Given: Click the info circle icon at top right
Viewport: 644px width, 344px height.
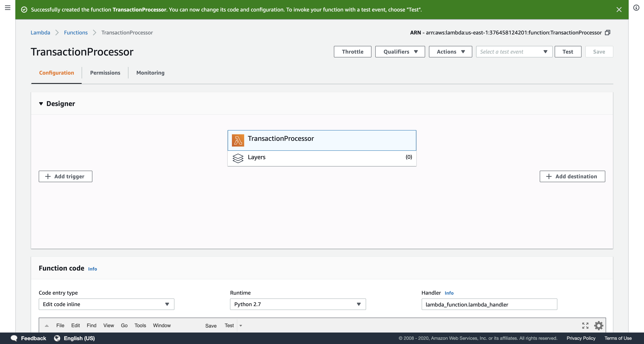Looking at the screenshot, I should [x=636, y=8].
